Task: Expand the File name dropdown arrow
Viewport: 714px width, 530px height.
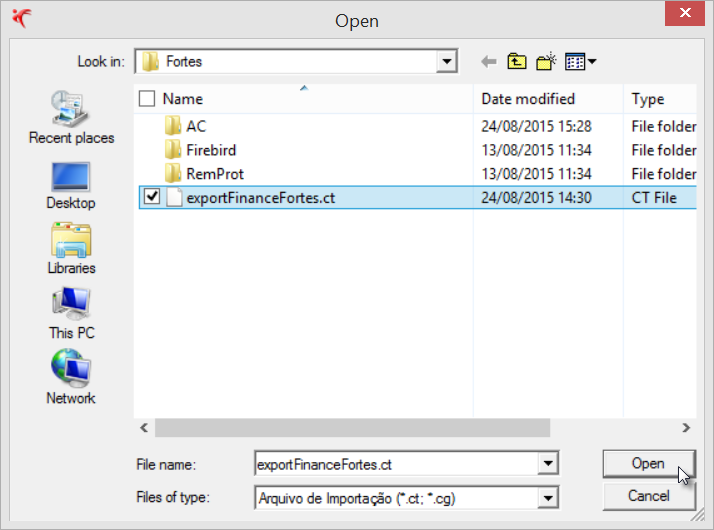Action: coord(547,464)
